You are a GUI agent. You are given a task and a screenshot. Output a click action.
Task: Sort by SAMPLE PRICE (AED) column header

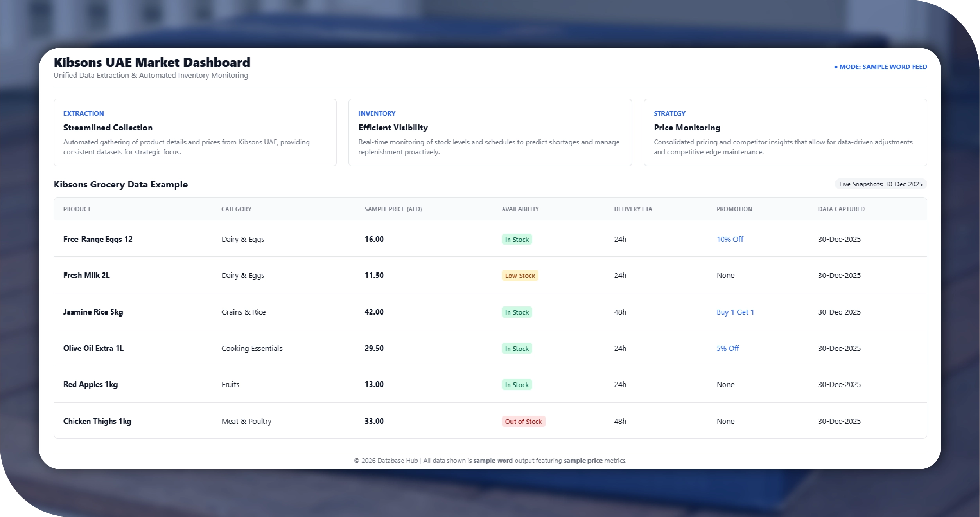393,209
